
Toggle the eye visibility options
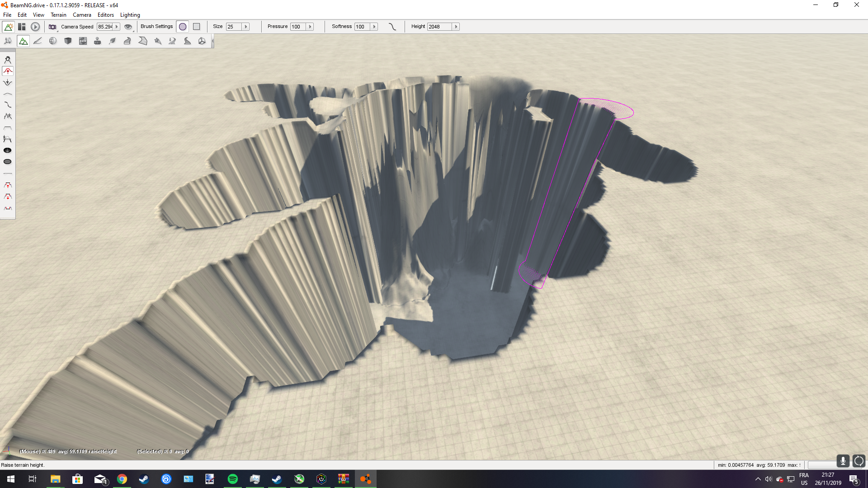tap(128, 27)
